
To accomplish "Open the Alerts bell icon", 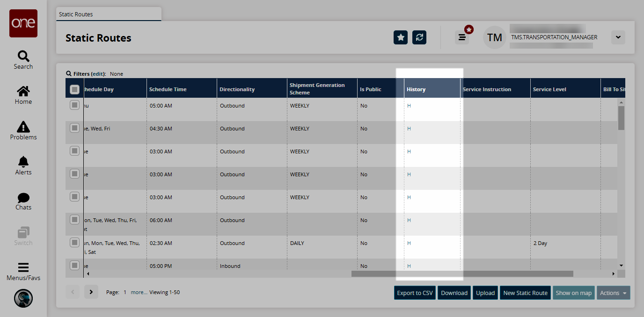I will pos(23,166).
